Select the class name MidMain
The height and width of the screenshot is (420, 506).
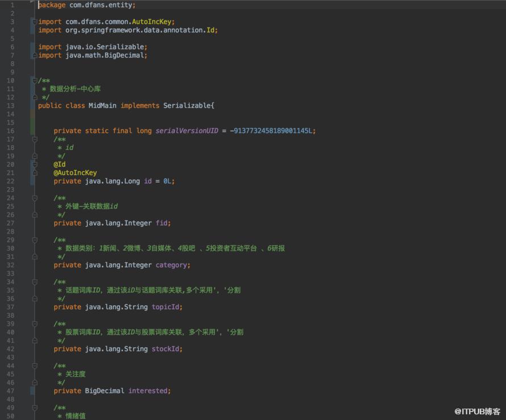pos(102,106)
